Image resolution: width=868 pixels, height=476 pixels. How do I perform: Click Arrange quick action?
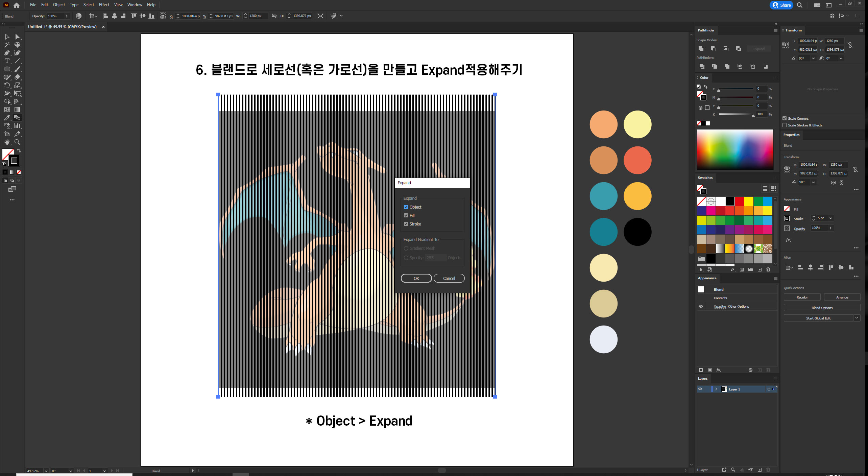[x=842, y=297]
